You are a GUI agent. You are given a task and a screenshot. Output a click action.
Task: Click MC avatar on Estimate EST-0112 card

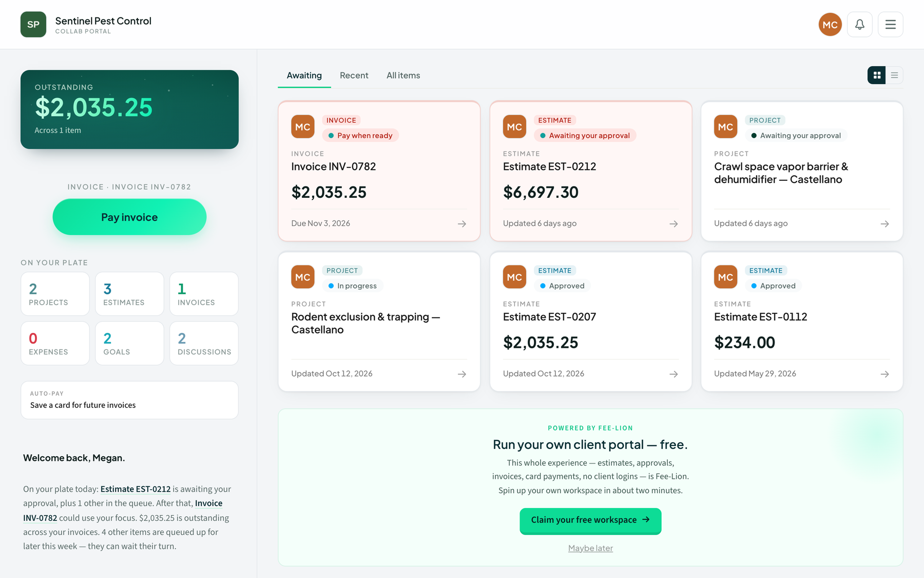(725, 277)
